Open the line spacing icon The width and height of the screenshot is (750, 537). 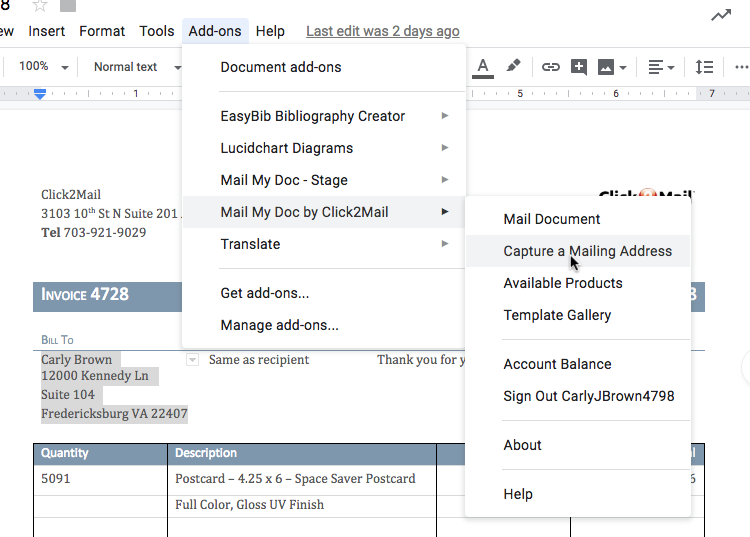click(x=704, y=67)
